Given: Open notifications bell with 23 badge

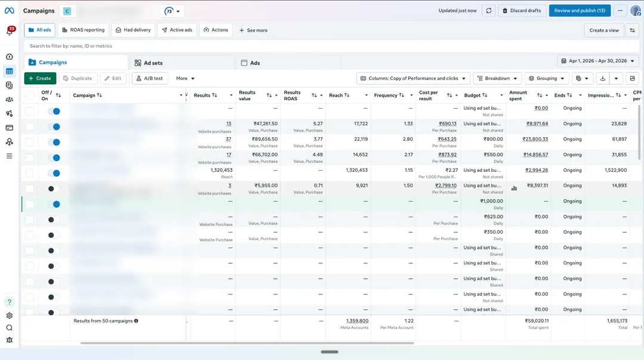Looking at the screenshot, I should pos(10,31).
